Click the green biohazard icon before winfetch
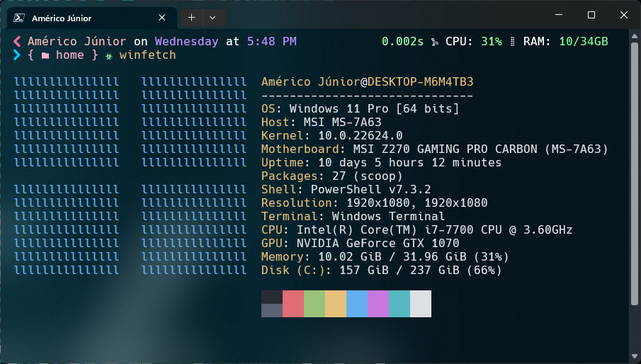The width and height of the screenshot is (641, 364). pos(109,56)
